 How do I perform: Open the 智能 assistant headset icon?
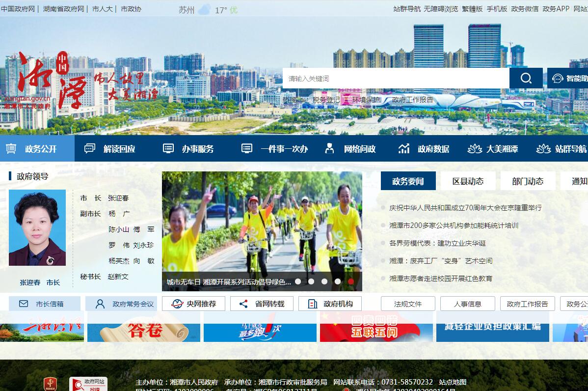[558, 79]
